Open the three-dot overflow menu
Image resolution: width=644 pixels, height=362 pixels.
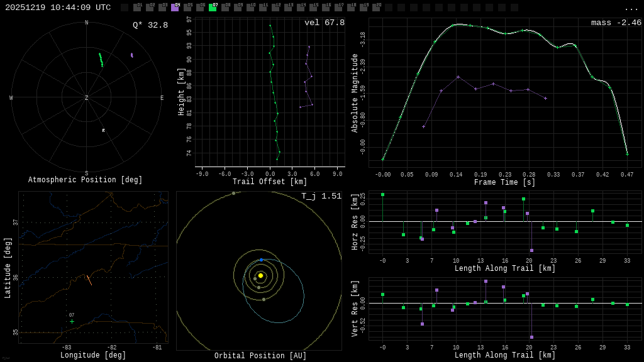(x=631, y=8)
